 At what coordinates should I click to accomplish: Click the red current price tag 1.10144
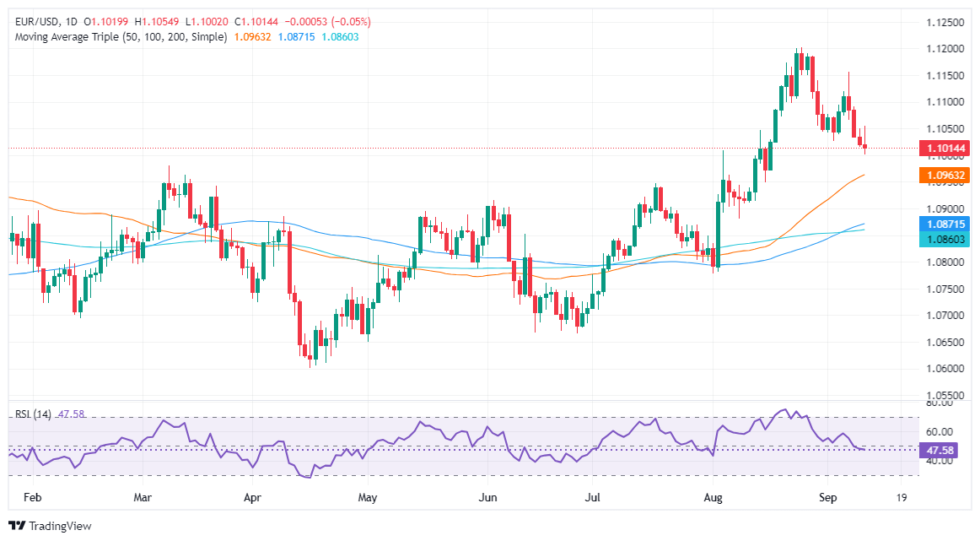[x=945, y=149]
